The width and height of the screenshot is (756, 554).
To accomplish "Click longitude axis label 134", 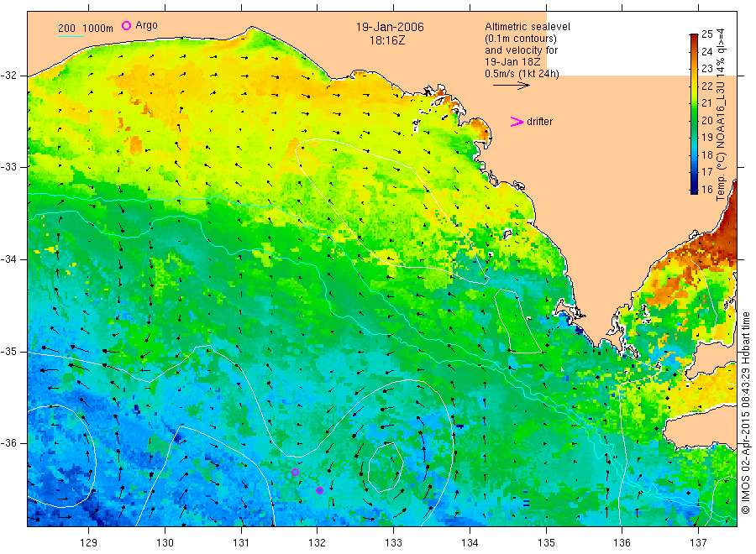I will coord(470,542).
